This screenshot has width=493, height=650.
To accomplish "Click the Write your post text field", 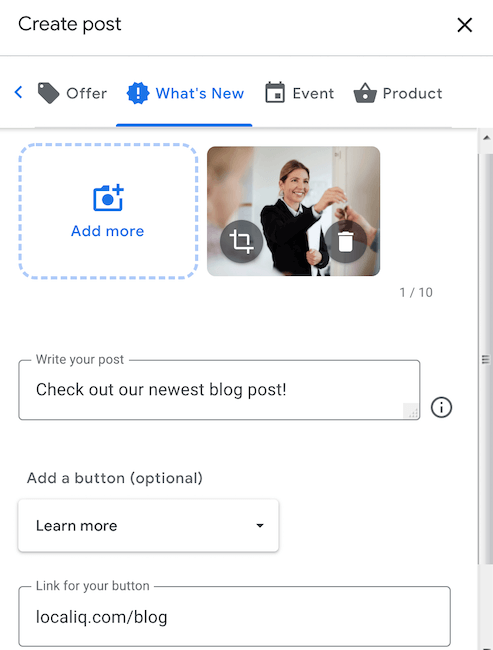I will 219,390.
